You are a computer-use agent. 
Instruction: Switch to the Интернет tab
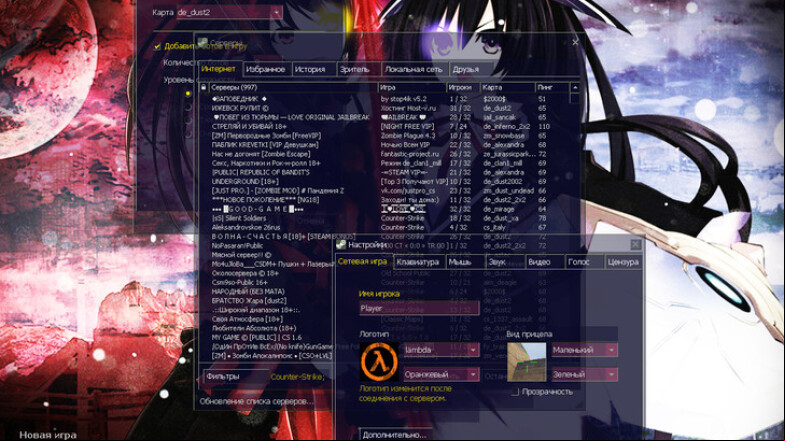pos(218,69)
